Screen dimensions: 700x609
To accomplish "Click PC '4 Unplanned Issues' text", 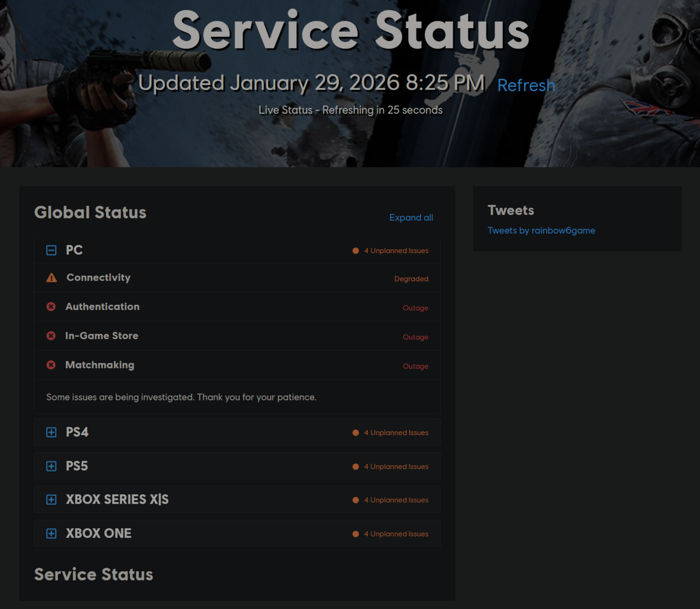I will [x=396, y=251].
